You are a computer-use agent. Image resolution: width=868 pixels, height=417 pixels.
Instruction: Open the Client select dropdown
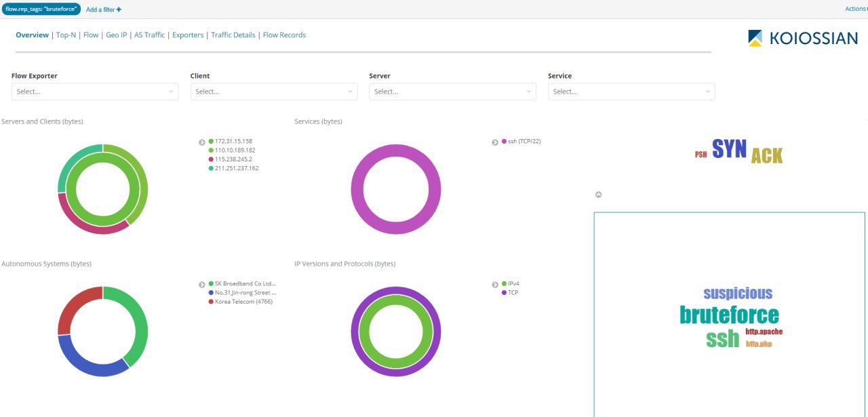coord(274,92)
